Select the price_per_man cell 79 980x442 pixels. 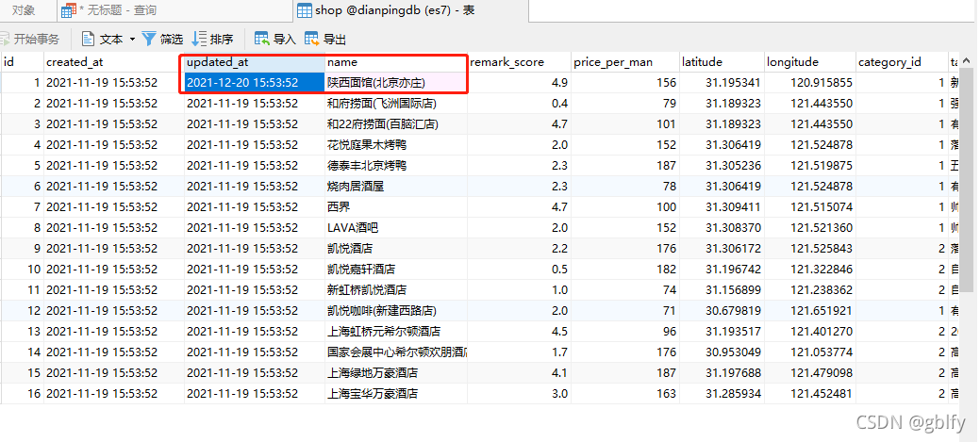(625, 103)
